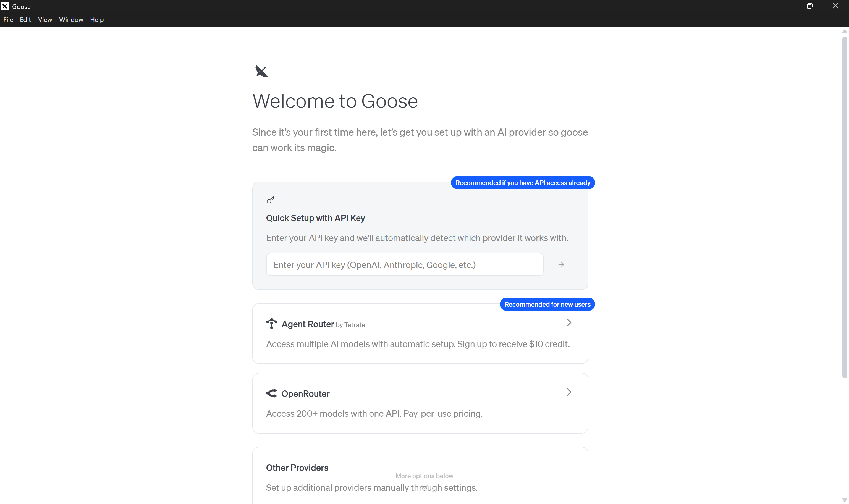Click the key icon in Quick Setup card
Screen dimensions: 849x504
click(270, 200)
